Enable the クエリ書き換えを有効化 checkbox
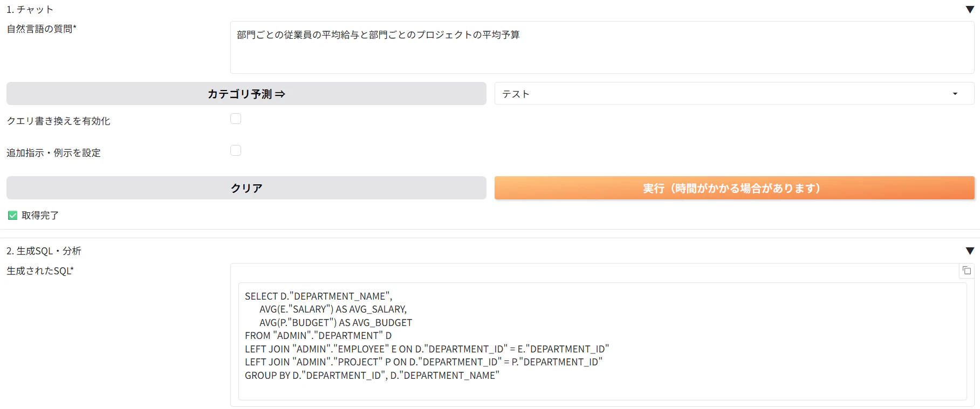The image size is (980, 409). click(236, 119)
